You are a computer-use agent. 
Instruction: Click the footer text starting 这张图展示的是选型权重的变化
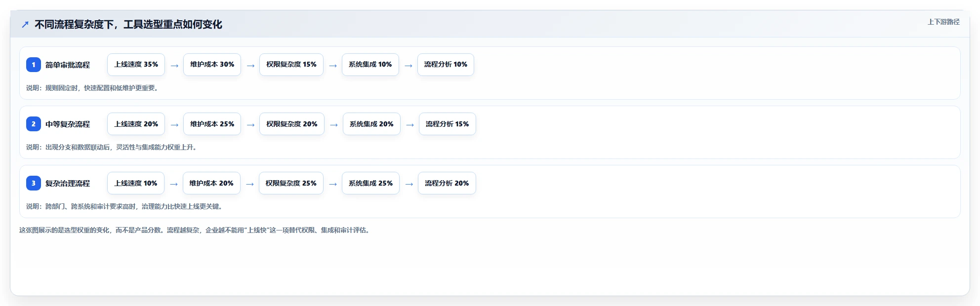click(195, 230)
